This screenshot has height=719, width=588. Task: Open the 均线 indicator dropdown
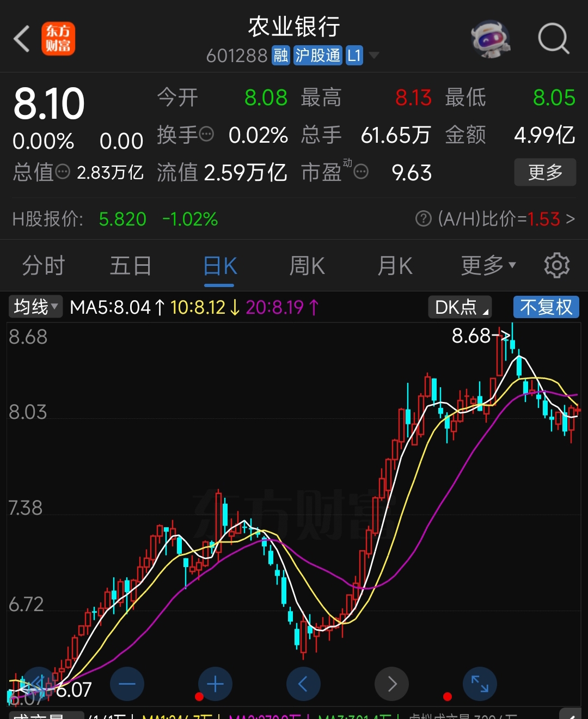coord(35,307)
